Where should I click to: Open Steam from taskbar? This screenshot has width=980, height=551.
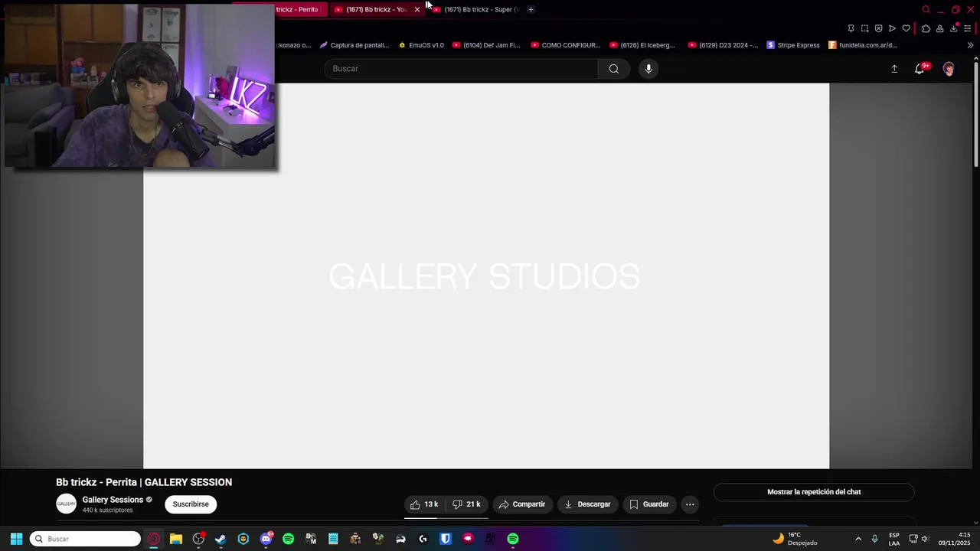pos(220,539)
